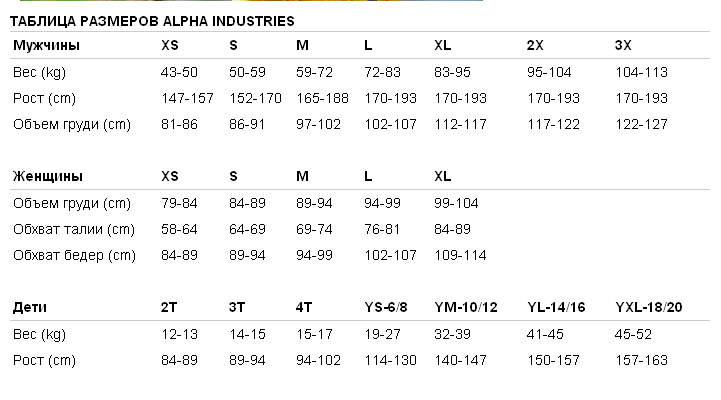Click women's XS chest value 79-84
Viewport: 721px width, 400px height.
[179, 203]
